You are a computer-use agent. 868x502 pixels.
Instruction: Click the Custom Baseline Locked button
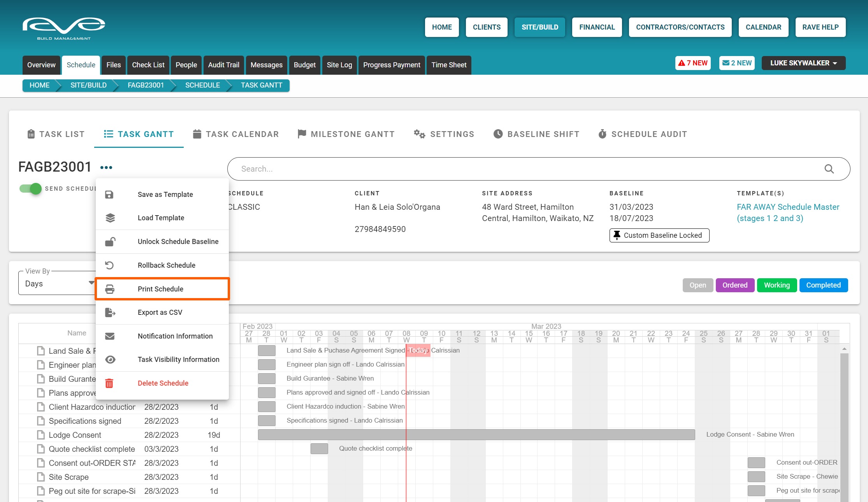(659, 235)
